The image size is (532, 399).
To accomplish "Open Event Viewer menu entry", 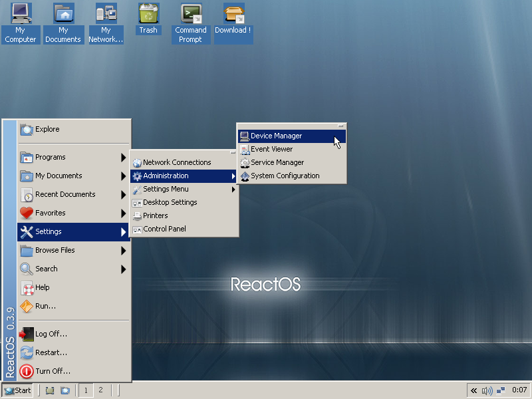I will click(x=271, y=150).
